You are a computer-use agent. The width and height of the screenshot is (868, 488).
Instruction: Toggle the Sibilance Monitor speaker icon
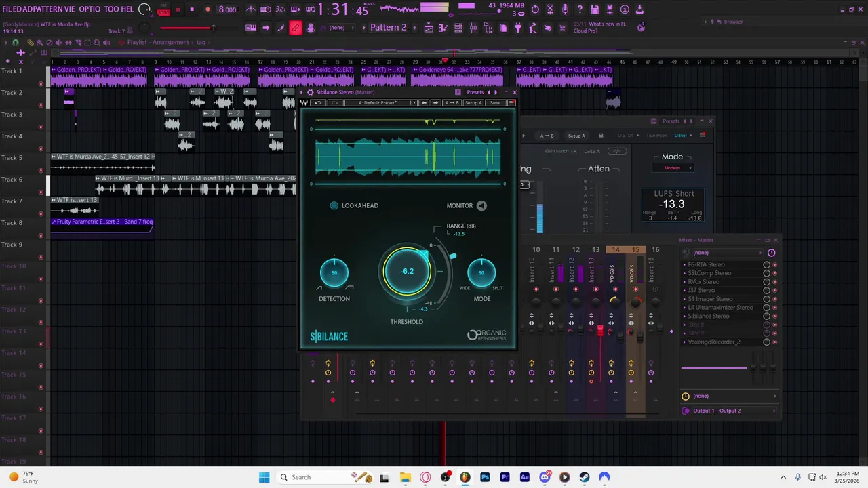481,205
